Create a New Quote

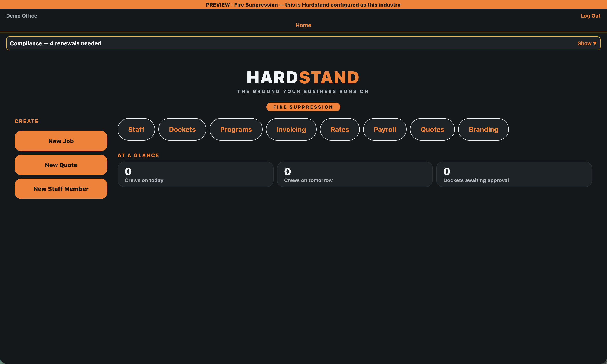tap(61, 165)
